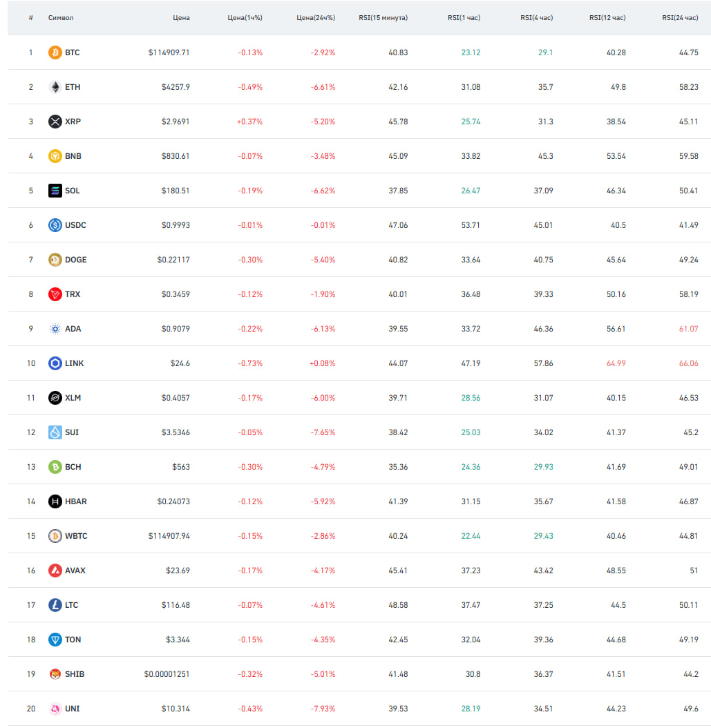The image size is (711, 728).
Task: Click the Dogecoin DOGE icon
Action: point(55,260)
